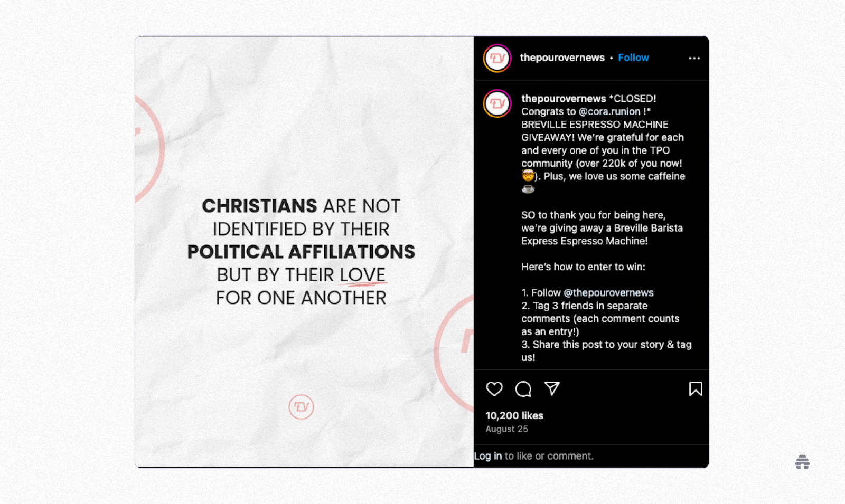Open thepourovernews username in the header
This screenshot has height=504, width=845.
coord(562,58)
